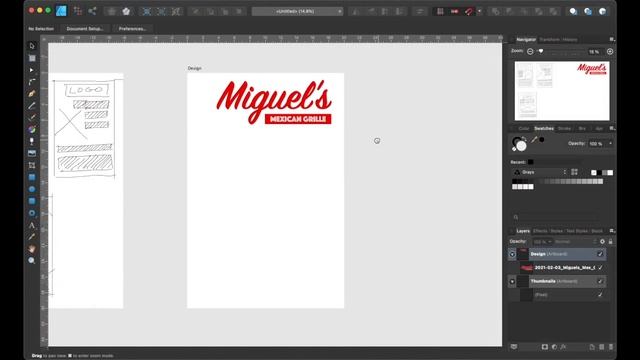Screen dimensions: 640x360
Task: Select the Donut shape tool
Action: (x=32, y=213)
